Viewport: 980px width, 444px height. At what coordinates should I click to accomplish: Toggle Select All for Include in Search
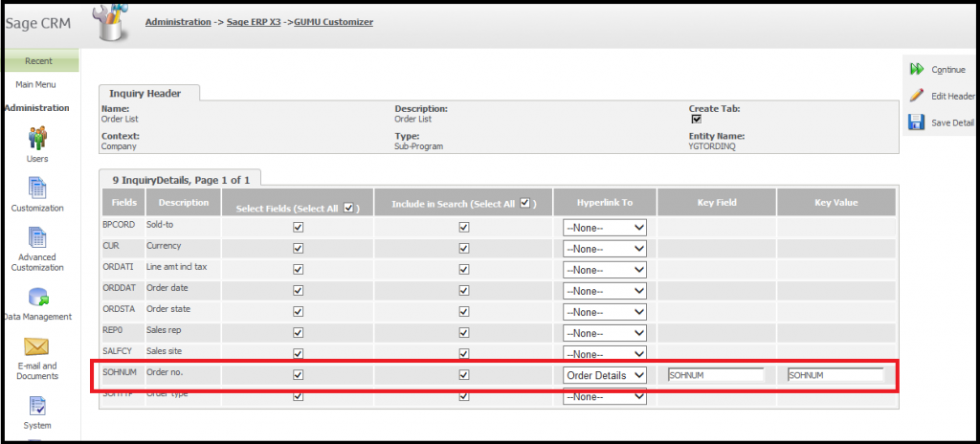coord(525,203)
